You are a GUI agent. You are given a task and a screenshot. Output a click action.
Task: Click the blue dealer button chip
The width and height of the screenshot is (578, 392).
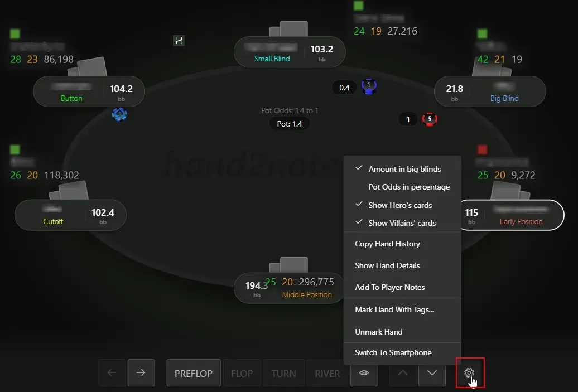tap(119, 114)
